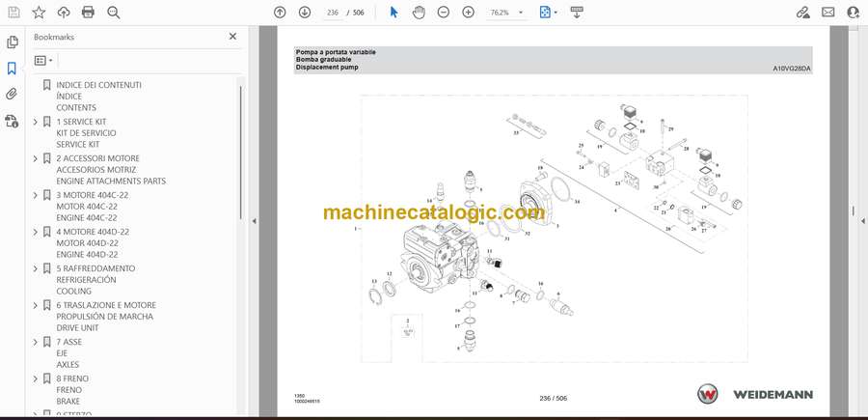Click the bookmark icon beside 7 ASSE
Screen dimensions: 868x420
[47, 342]
